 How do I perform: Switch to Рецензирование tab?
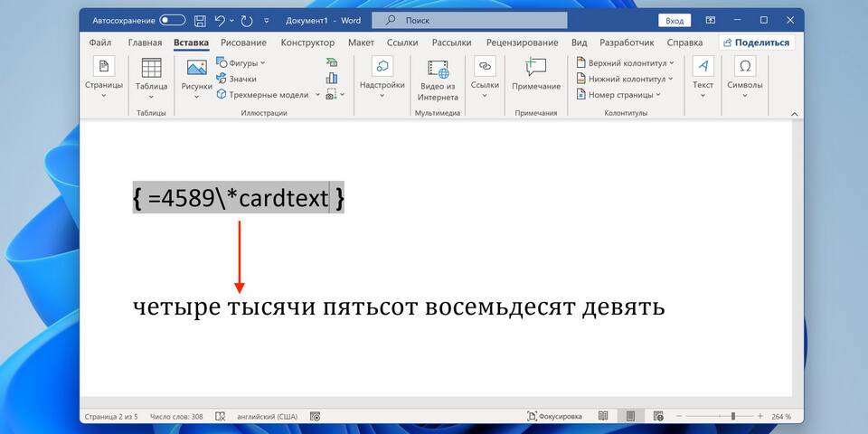(x=522, y=42)
